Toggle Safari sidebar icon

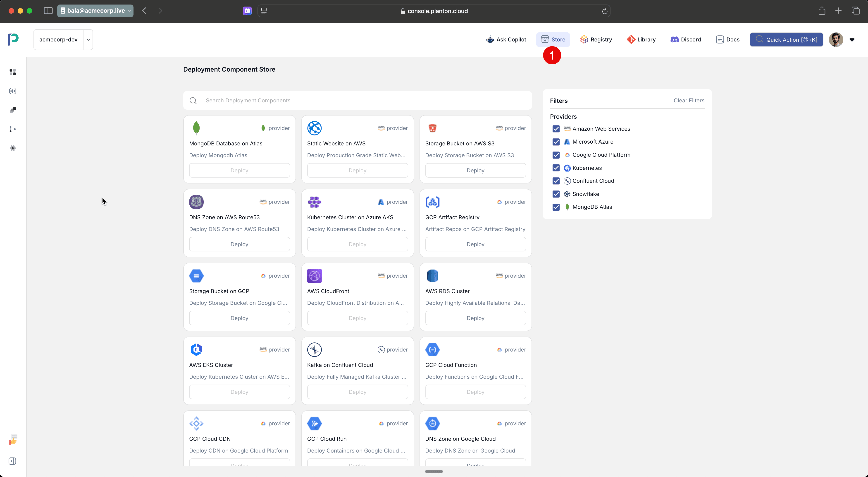(x=48, y=11)
